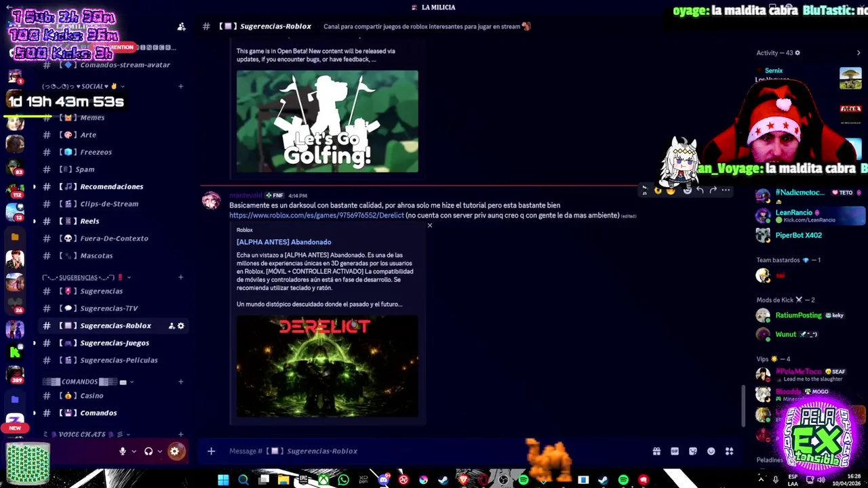Open the Sugerencias-Peliculas channel
The image size is (868, 488).
(112, 361)
